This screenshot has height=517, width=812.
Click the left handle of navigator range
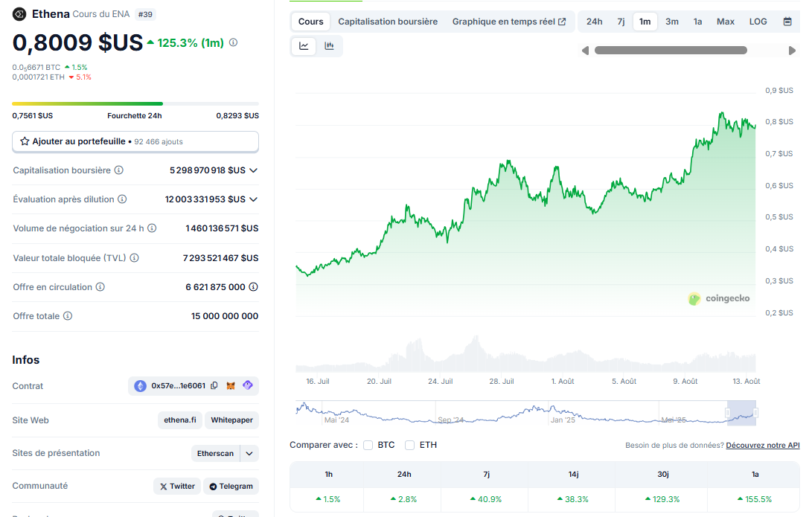[x=728, y=412]
